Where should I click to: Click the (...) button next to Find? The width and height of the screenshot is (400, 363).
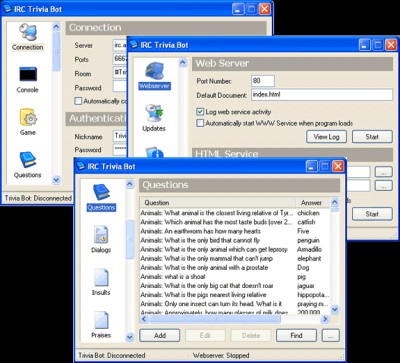[331, 335]
